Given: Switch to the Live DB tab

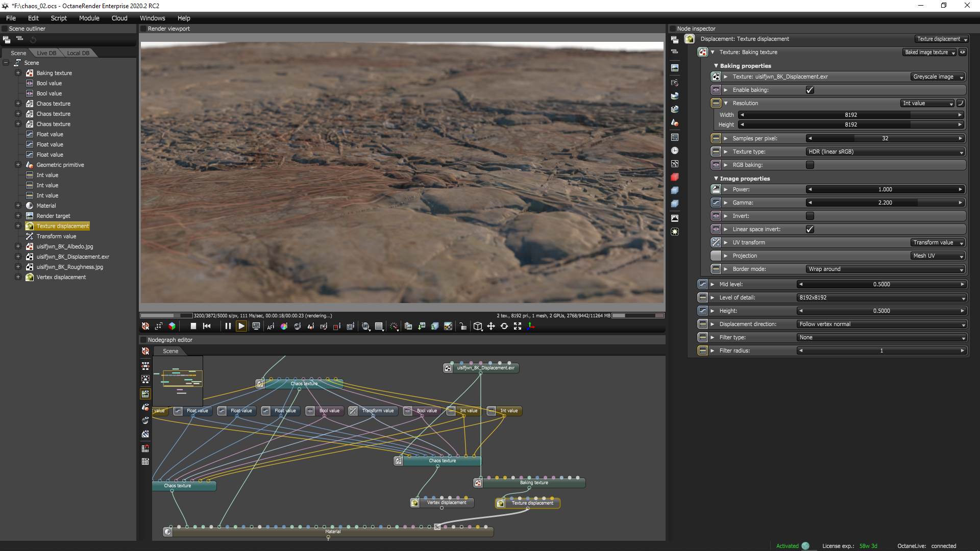Looking at the screenshot, I should pyautogui.click(x=46, y=53).
